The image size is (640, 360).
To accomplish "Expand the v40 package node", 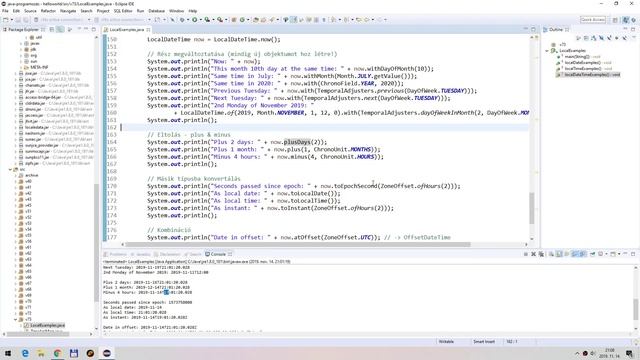I will (16, 181).
